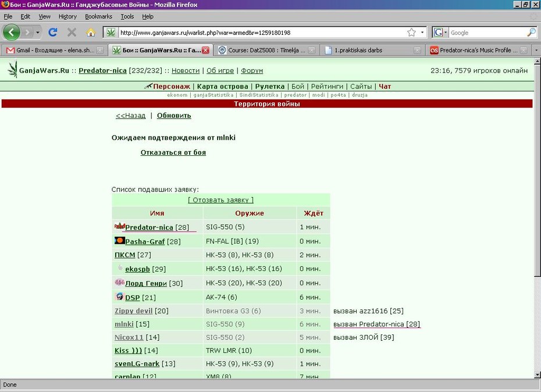The height and width of the screenshot is (392, 541).
Task: Open the Edit menu
Action: 25,16
